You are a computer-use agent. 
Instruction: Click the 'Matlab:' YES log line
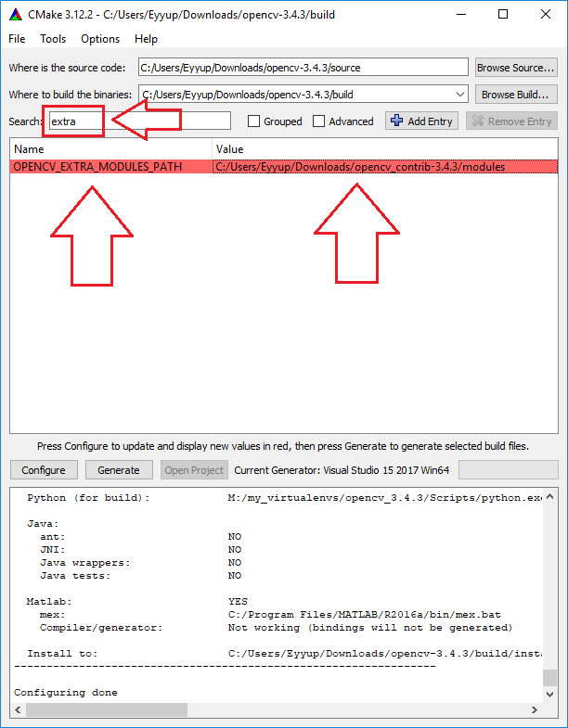[x=137, y=602]
